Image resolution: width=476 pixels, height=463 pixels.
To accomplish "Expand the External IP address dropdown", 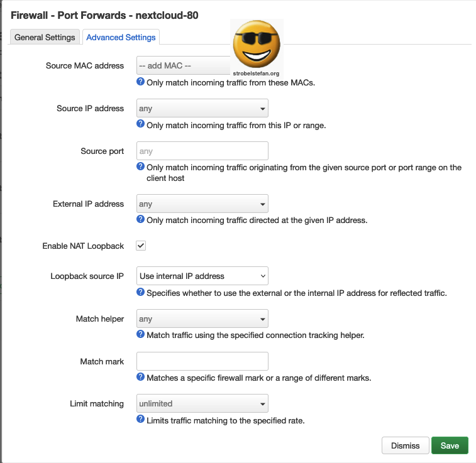I will pos(202,204).
